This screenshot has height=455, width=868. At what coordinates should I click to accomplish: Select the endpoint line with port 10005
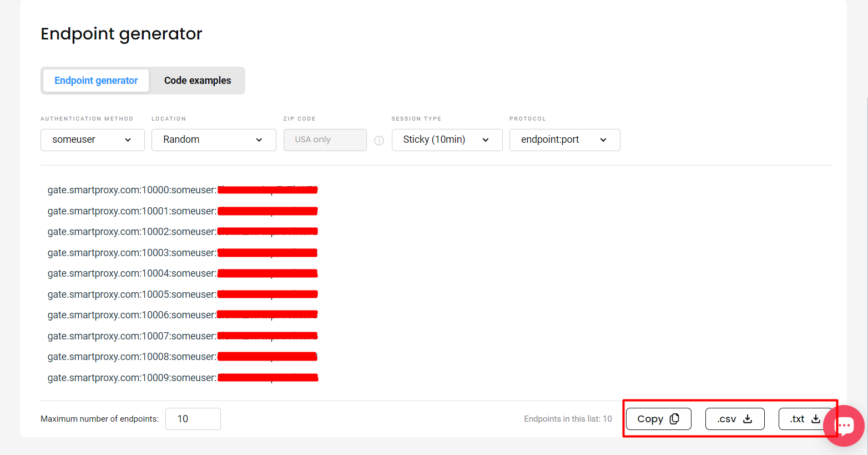(183, 294)
